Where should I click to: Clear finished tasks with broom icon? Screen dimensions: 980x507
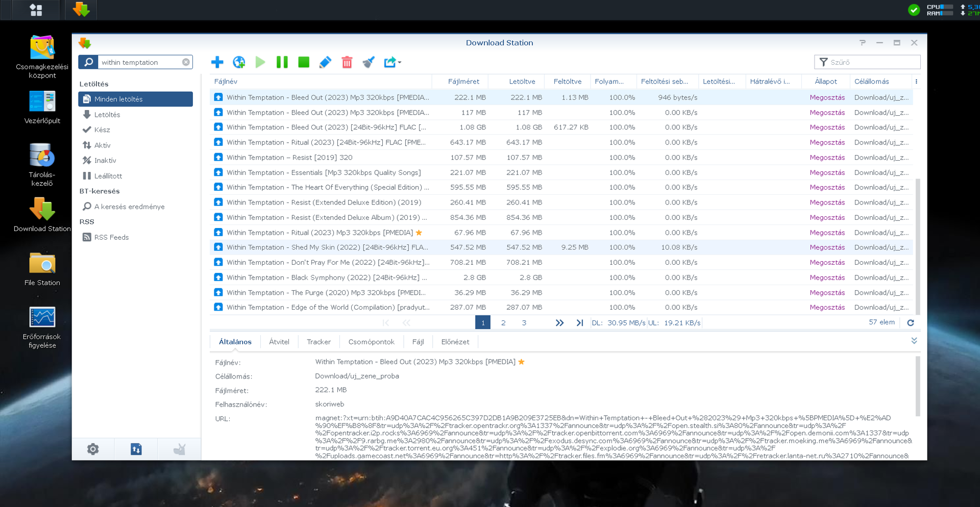coord(369,62)
